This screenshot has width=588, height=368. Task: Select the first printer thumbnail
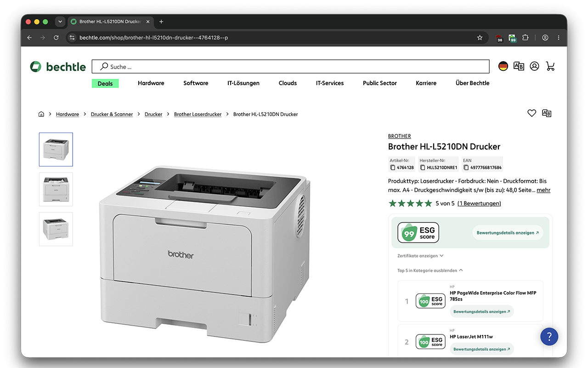56,149
